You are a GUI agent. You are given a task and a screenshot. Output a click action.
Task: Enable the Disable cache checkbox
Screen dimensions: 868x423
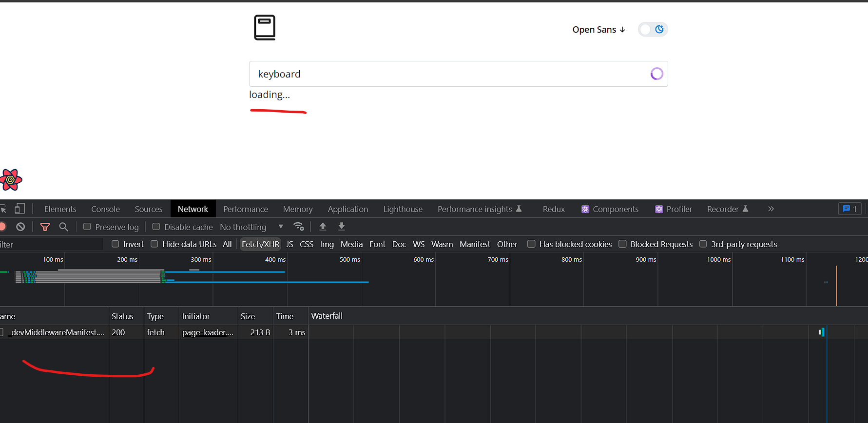coord(156,227)
